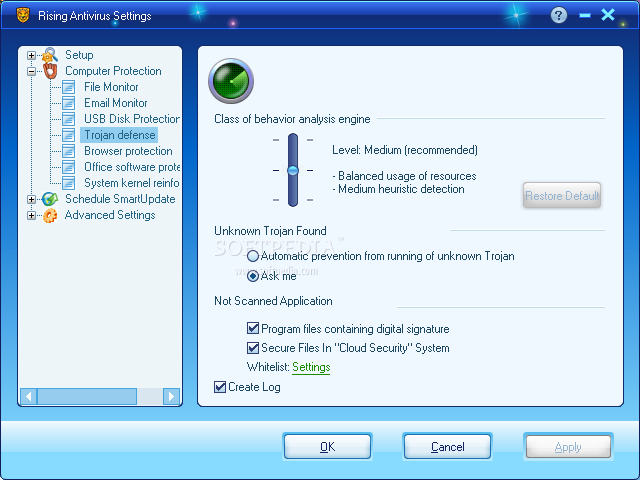Open help via the question mark icon

pyautogui.click(x=559, y=16)
